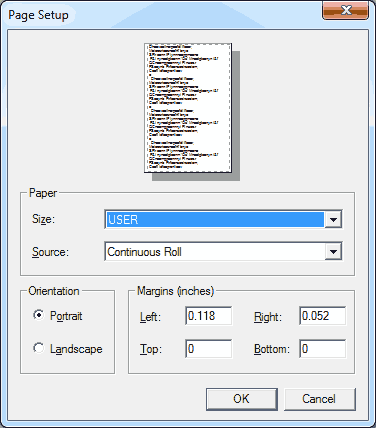Click the Margins (inches) group label

tap(175, 291)
